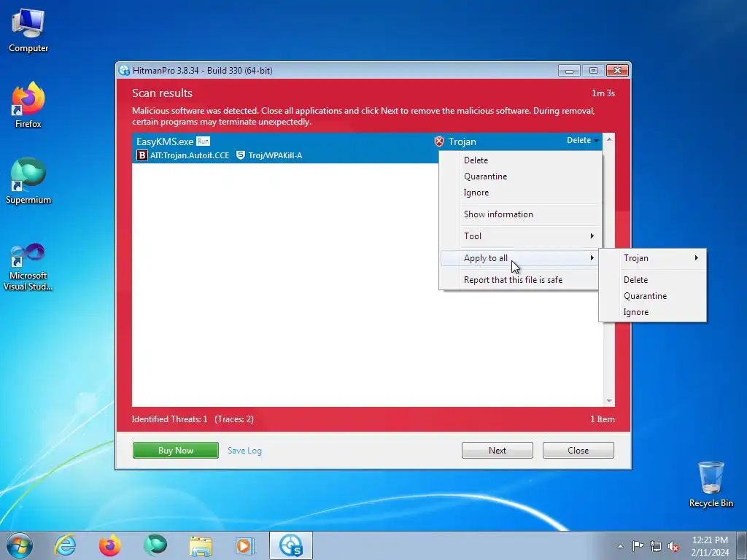Open the Windows Start menu
This screenshot has height=560, width=747.
(20, 545)
